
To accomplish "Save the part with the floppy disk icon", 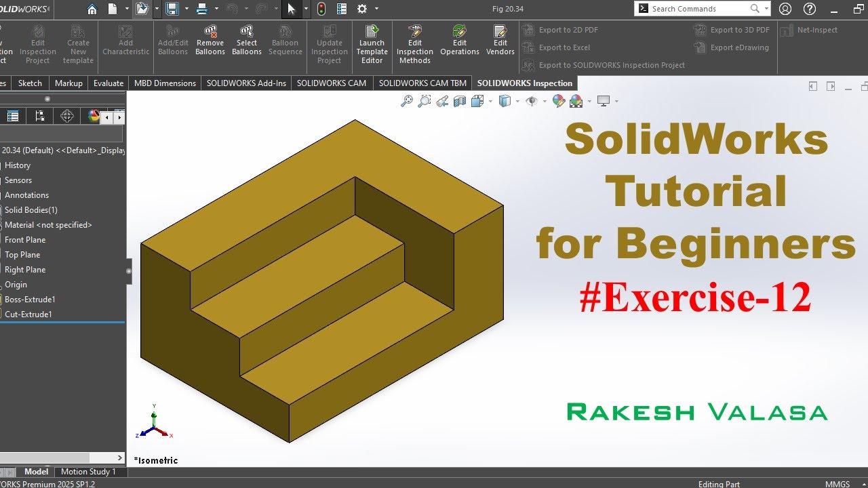I will tap(172, 9).
